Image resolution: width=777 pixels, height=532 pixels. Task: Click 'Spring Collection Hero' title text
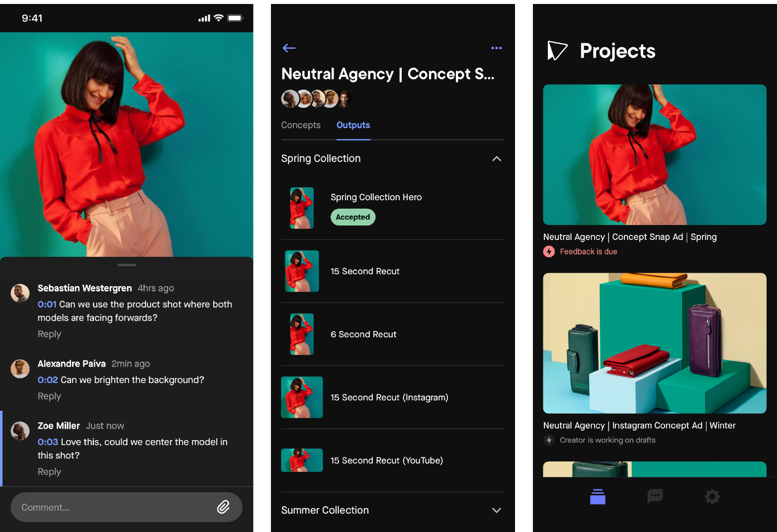[x=376, y=197]
